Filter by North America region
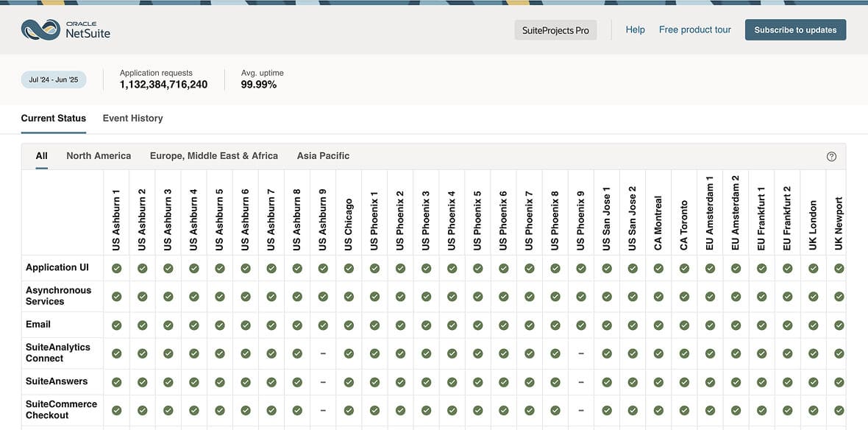This screenshot has width=868, height=430. point(99,156)
